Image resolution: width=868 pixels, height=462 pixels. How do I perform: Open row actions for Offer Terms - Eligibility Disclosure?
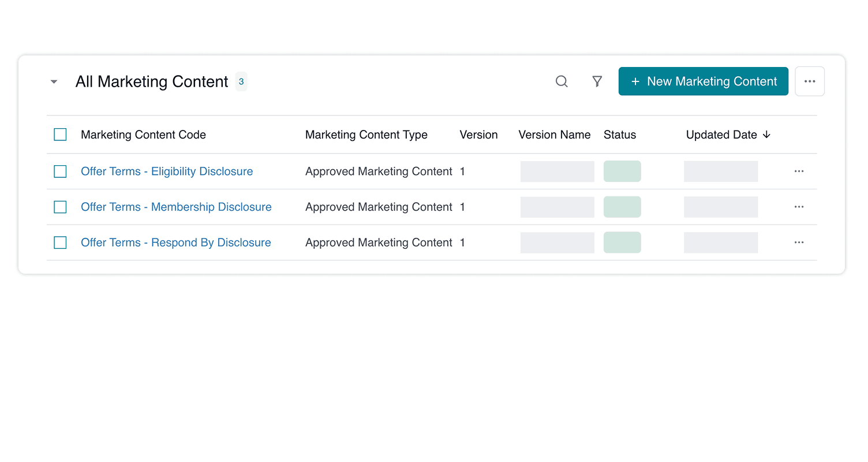point(799,171)
